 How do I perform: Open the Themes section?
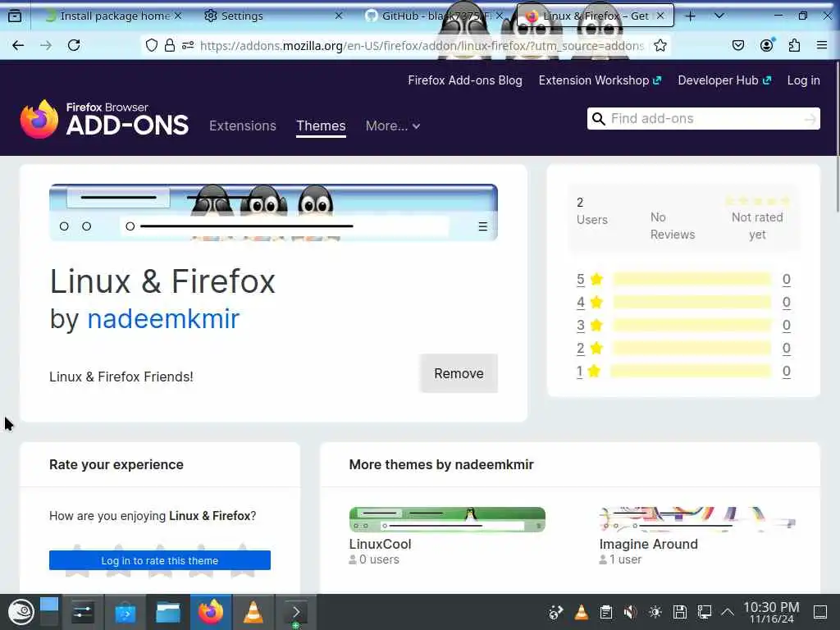(x=321, y=126)
